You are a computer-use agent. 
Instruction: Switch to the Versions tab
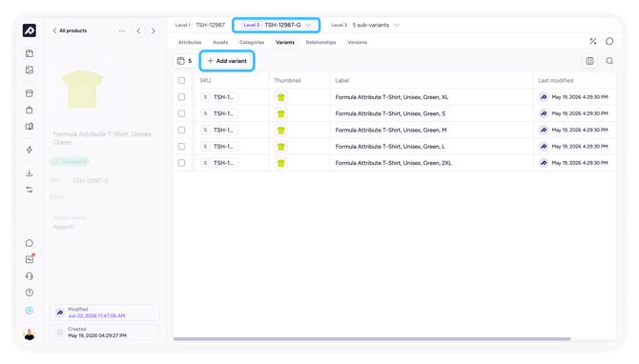358,42
